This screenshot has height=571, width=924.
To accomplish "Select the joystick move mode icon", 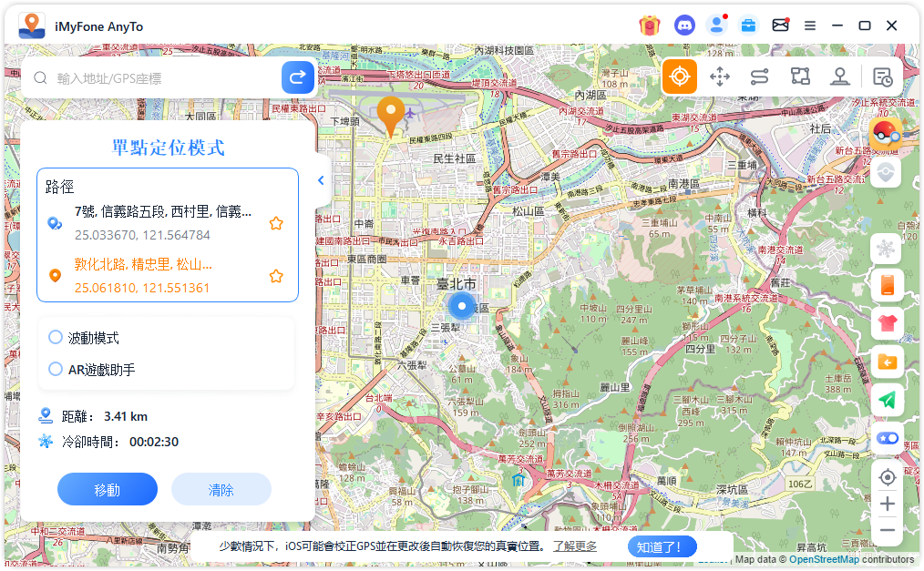I will pyautogui.click(x=720, y=76).
